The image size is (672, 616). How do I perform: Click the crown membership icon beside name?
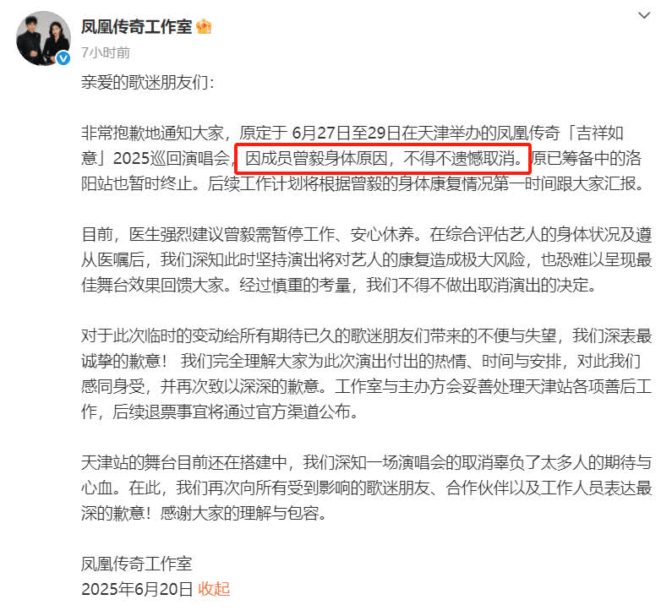[204, 27]
